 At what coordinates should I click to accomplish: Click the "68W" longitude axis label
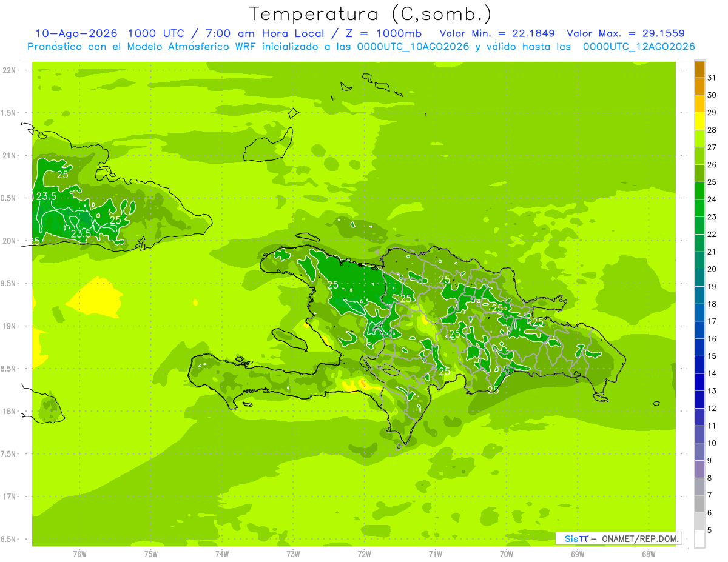pyautogui.click(x=649, y=554)
